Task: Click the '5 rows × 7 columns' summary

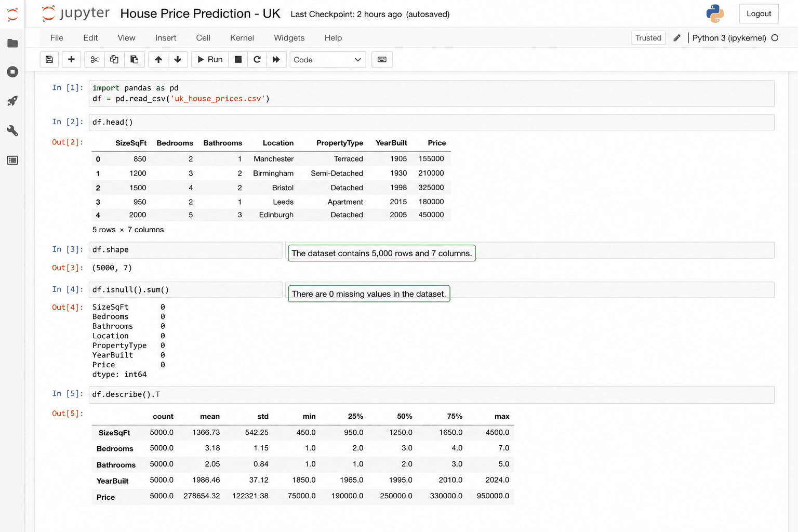Action: 128,230
